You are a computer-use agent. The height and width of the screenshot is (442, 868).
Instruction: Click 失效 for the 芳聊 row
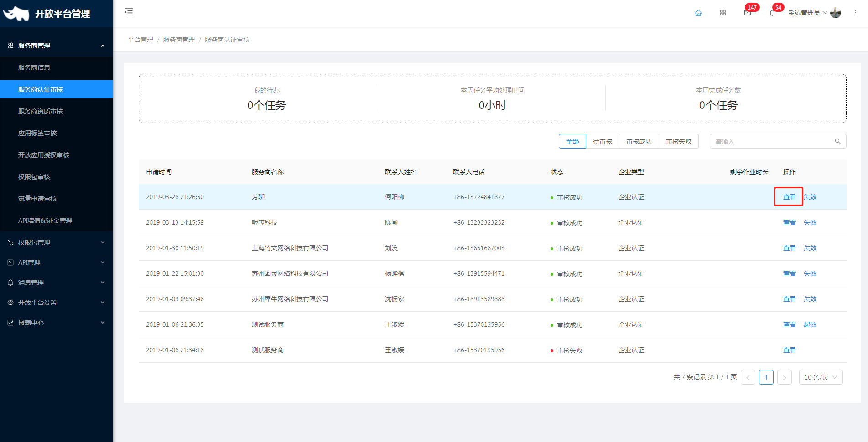coord(810,197)
